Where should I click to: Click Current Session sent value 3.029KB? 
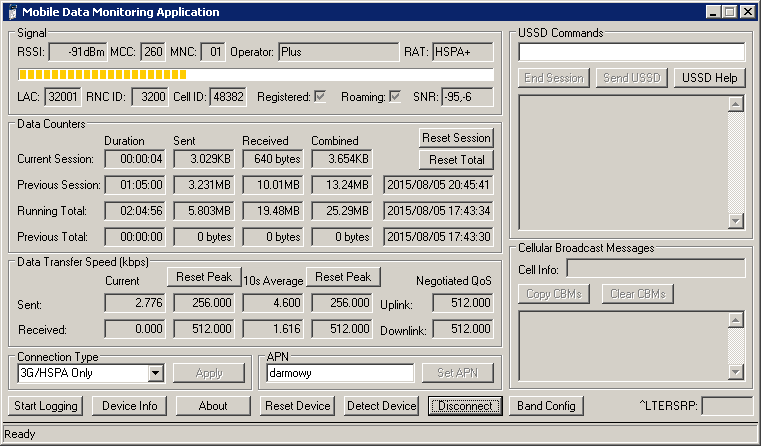[204, 159]
